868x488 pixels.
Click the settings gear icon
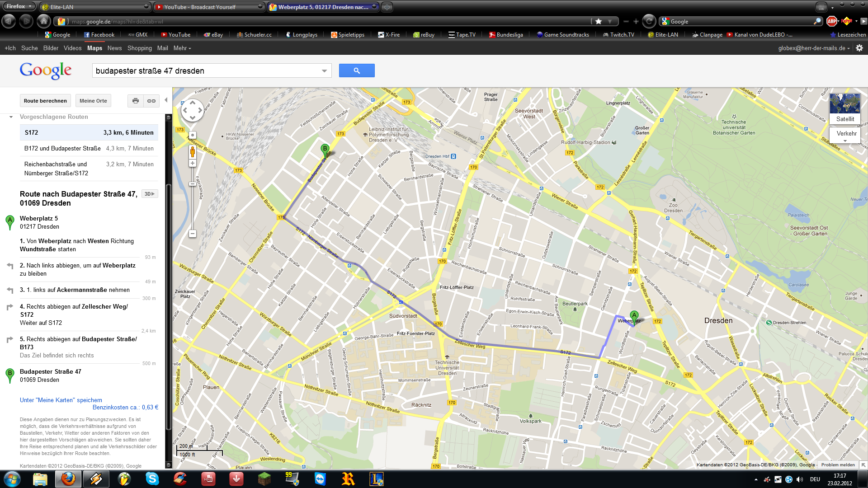tap(859, 48)
